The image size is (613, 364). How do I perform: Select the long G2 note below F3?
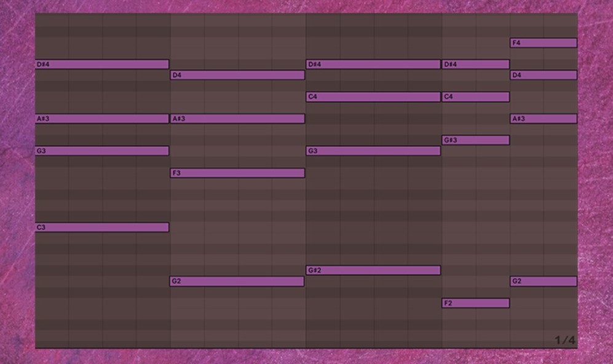coord(237,281)
